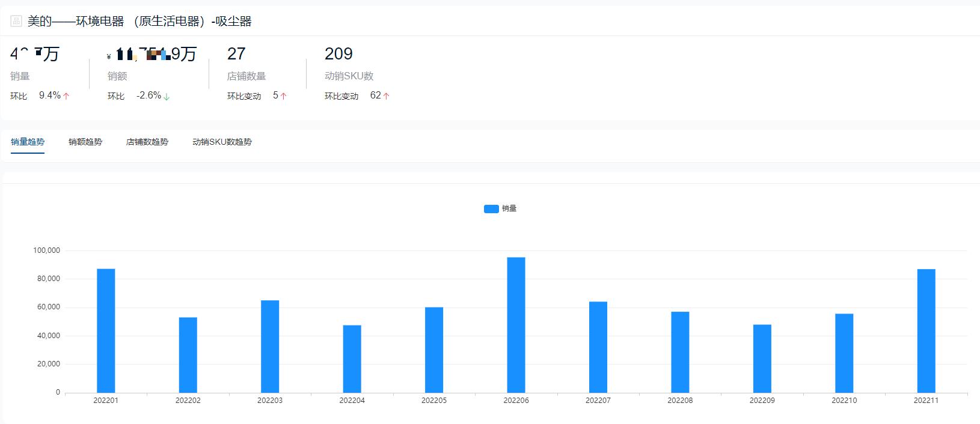This screenshot has width=980, height=424.
Task: Open the 店铺数趋势 tab
Action: click(x=147, y=142)
